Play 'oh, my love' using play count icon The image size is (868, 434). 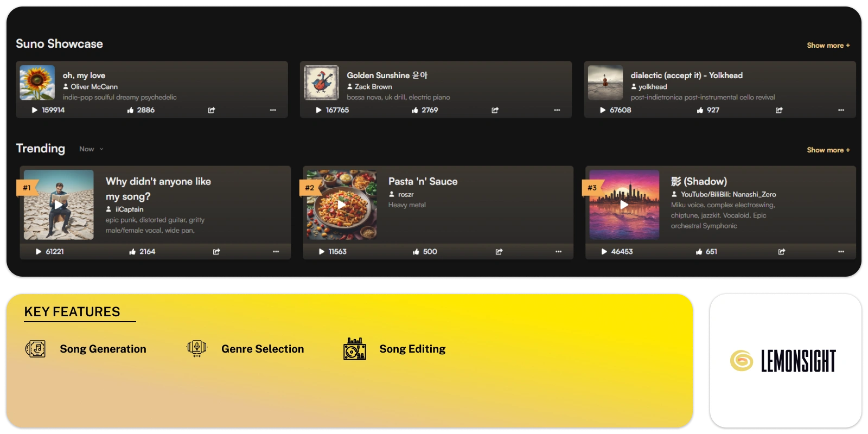pyautogui.click(x=35, y=110)
